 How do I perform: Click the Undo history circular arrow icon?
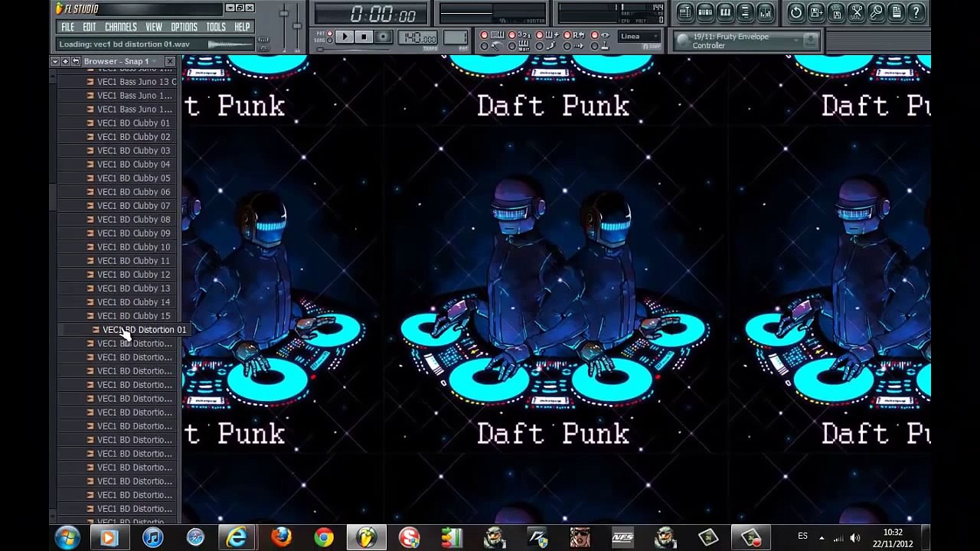[x=795, y=11]
